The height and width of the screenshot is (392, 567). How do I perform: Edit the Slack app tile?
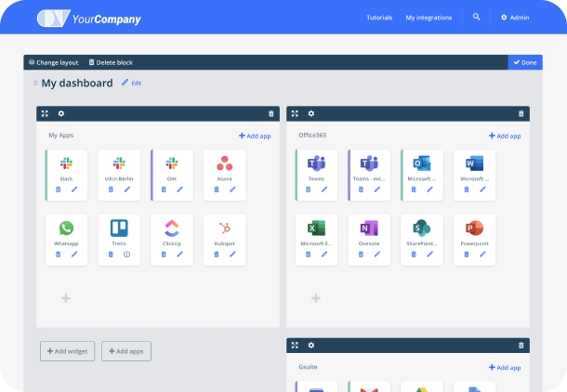click(74, 189)
